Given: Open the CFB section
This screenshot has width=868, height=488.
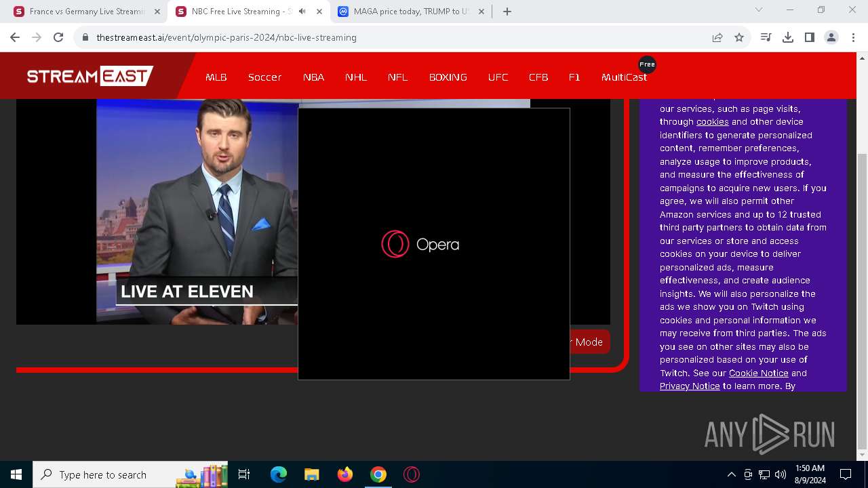Looking at the screenshot, I should click(x=538, y=77).
